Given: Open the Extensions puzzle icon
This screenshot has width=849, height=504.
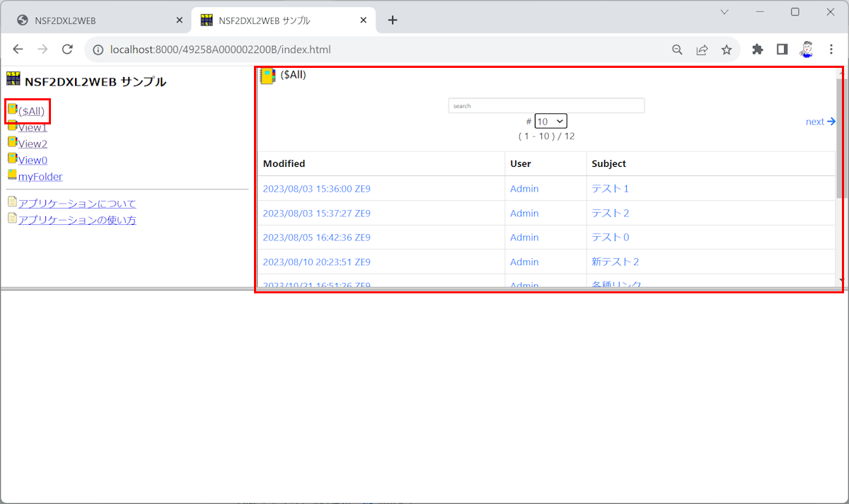Looking at the screenshot, I should [x=758, y=49].
